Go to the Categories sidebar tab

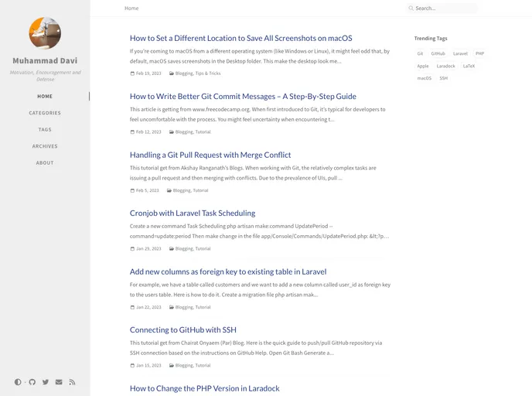45,113
